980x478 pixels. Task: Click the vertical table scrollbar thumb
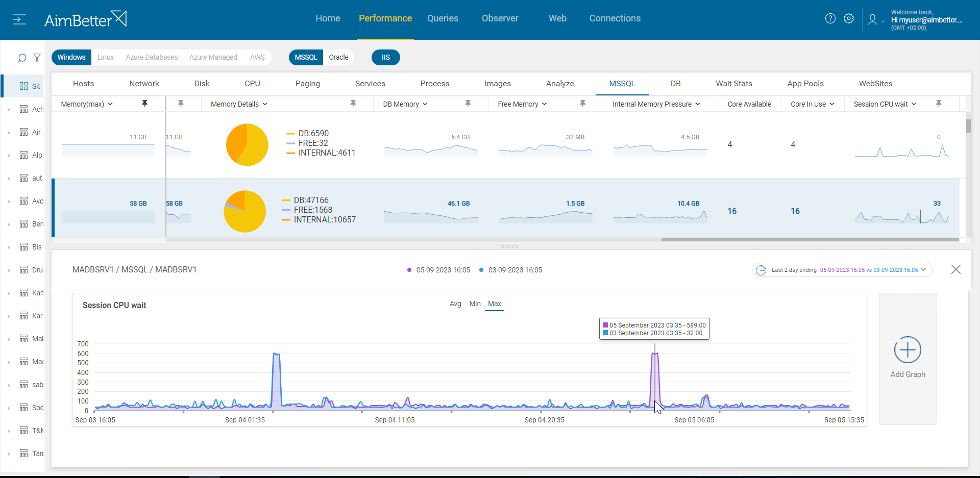pyautogui.click(x=968, y=125)
